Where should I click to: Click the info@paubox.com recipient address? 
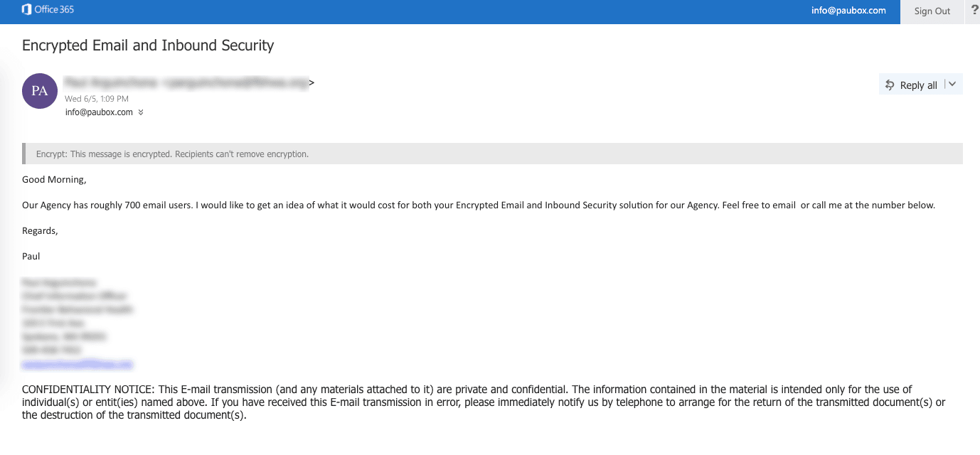pos(99,112)
